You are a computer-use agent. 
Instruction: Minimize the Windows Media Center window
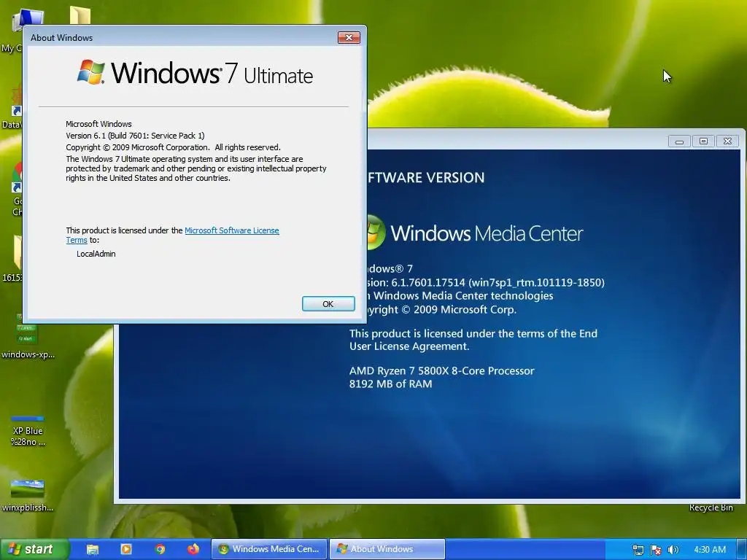[679, 141]
